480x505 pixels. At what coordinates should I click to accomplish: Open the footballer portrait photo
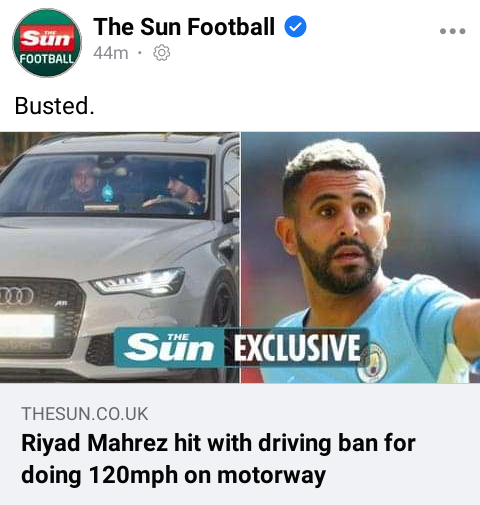coord(361,257)
